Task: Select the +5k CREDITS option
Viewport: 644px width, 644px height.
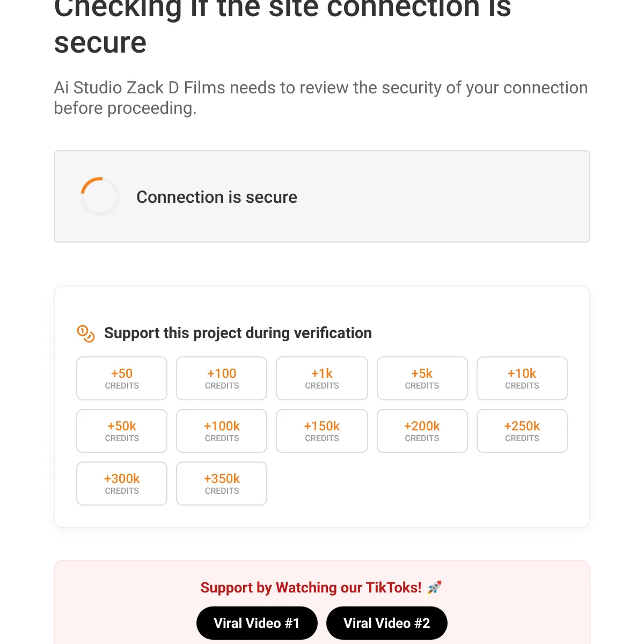Action: pos(422,378)
